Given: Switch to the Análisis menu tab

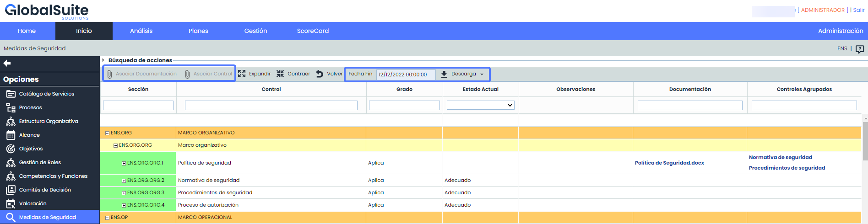Looking at the screenshot, I should (x=141, y=31).
